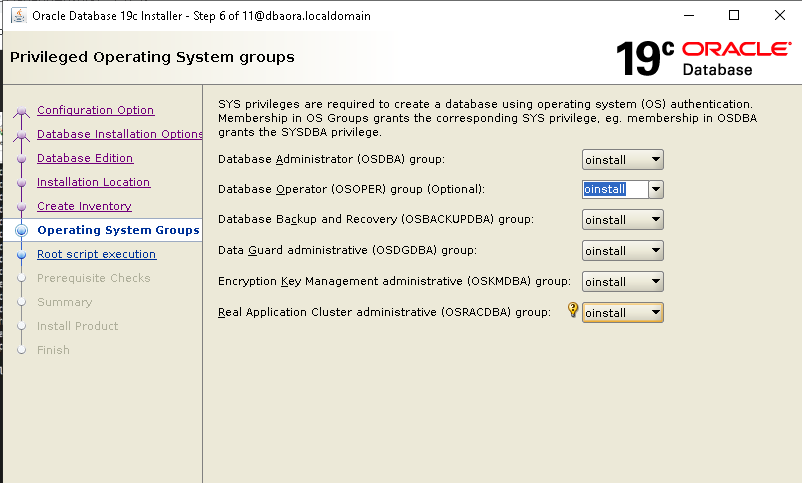The width and height of the screenshot is (802, 483).
Task: Click the hint icon beside the OSRACDBA dropdown
Action: [573, 311]
